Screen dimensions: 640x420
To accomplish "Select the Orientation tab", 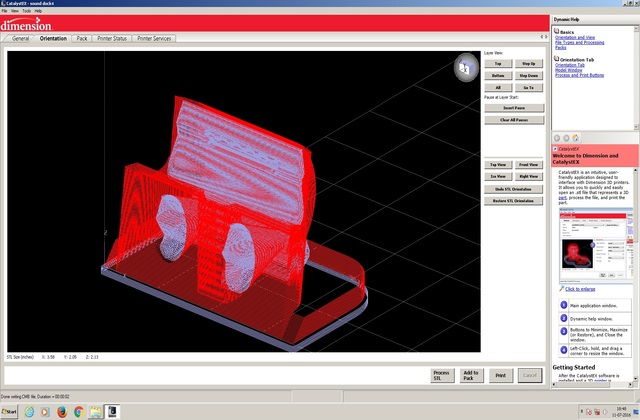I will (x=53, y=38).
